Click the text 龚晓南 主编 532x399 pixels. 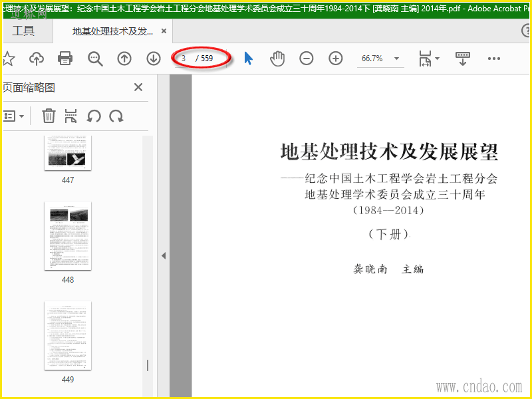coord(388,269)
